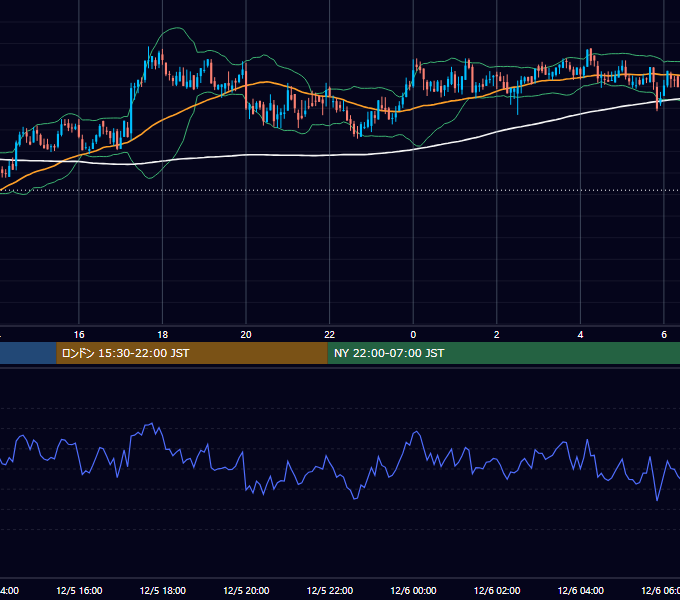Click the dotted horizontal price level line

coord(340,190)
